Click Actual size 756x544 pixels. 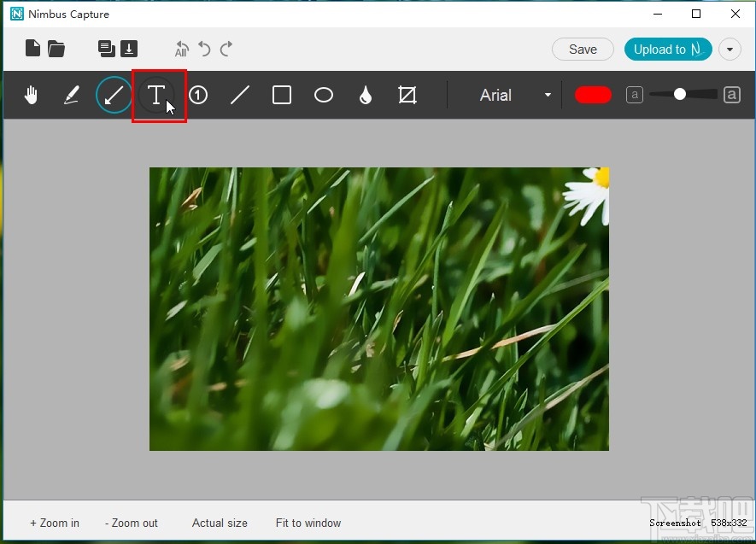pyautogui.click(x=220, y=523)
